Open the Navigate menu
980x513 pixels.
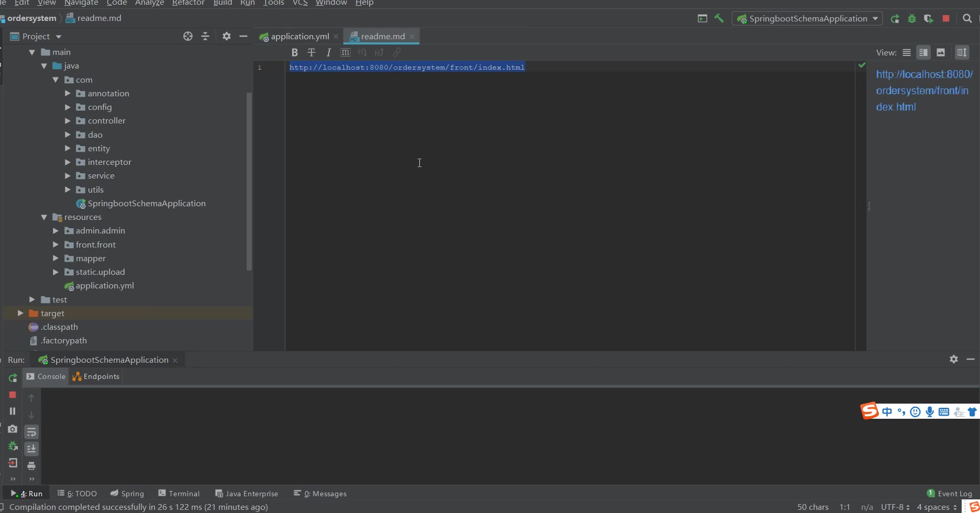[x=81, y=3]
